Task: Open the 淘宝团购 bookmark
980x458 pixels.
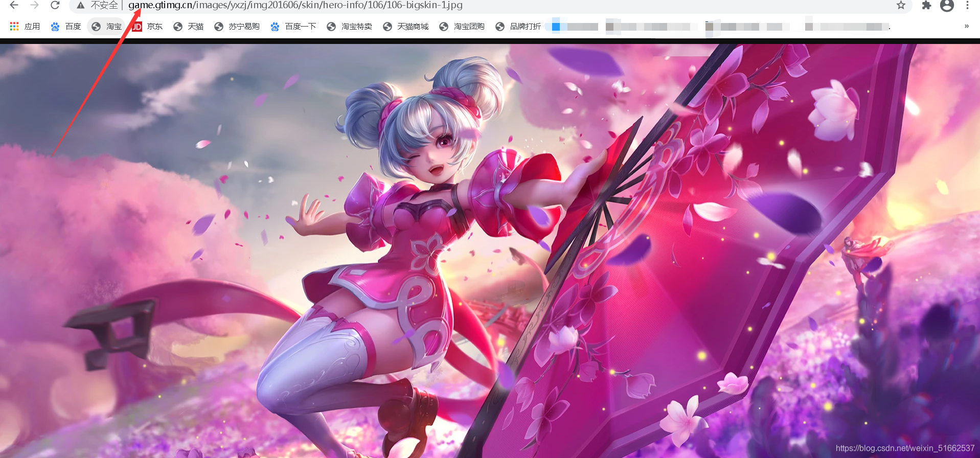Action: (x=462, y=26)
